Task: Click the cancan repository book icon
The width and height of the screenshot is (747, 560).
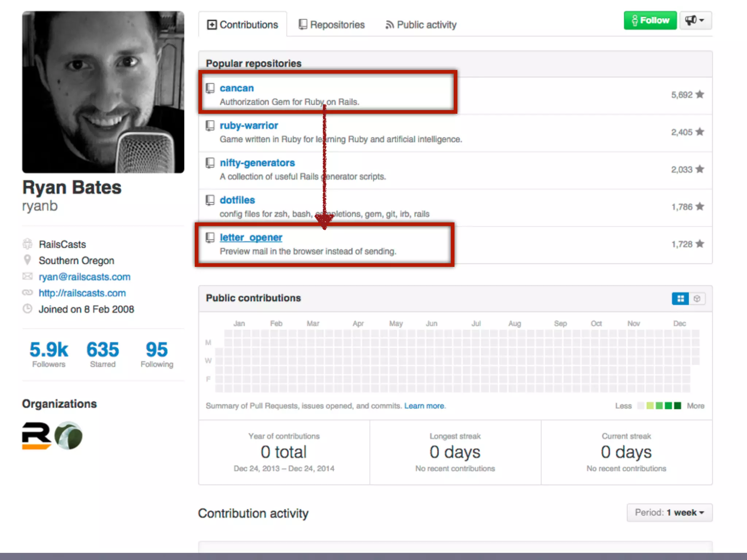Action: coord(210,88)
